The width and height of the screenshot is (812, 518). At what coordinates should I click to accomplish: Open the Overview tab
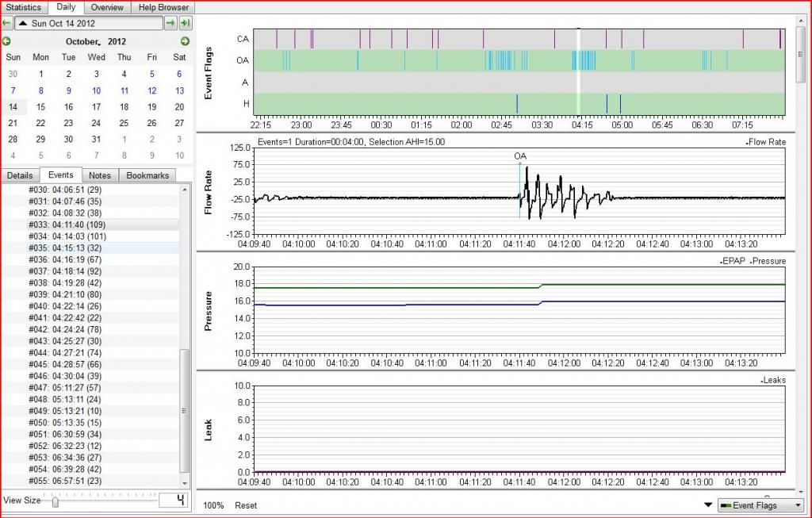pos(107,7)
